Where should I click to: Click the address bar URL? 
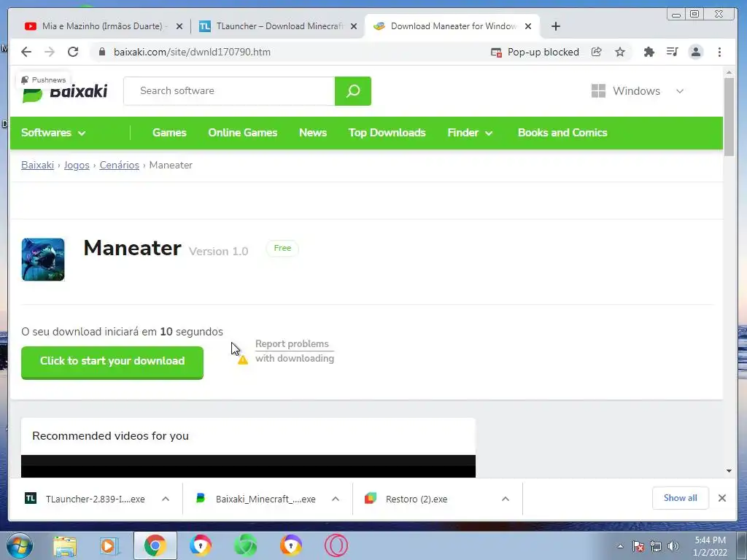pyautogui.click(x=192, y=52)
